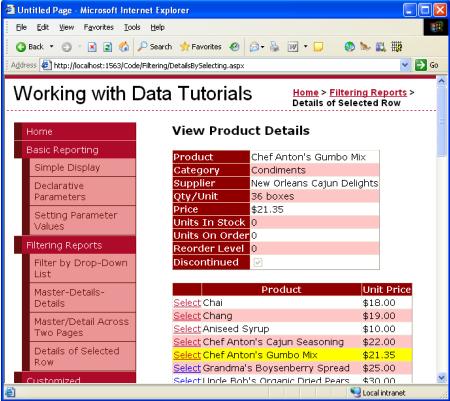Image resolution: width=450 pixels, height=401 pixels.
Task: Click the green Go arrow button
Action: coord(421,65)
